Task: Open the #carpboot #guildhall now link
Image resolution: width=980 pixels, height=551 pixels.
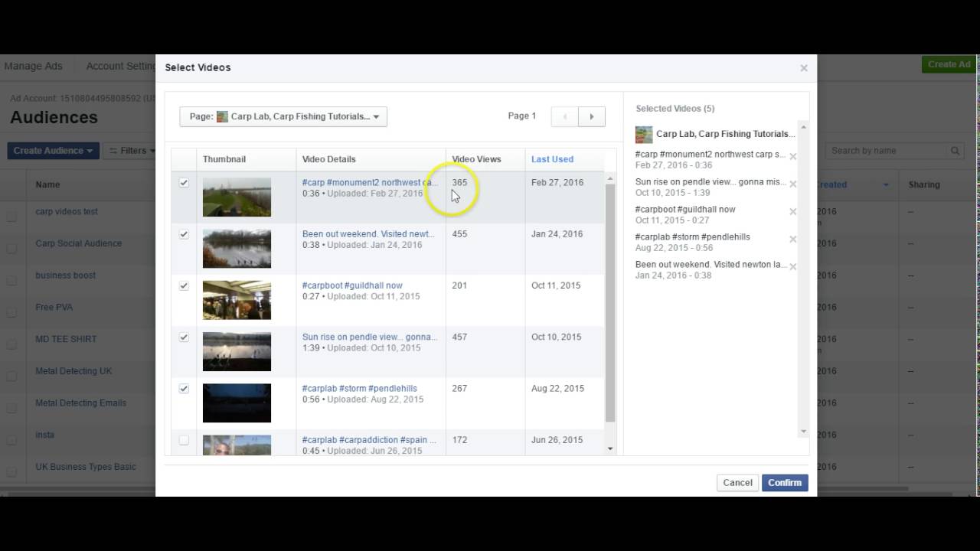Action: (352, 285)
